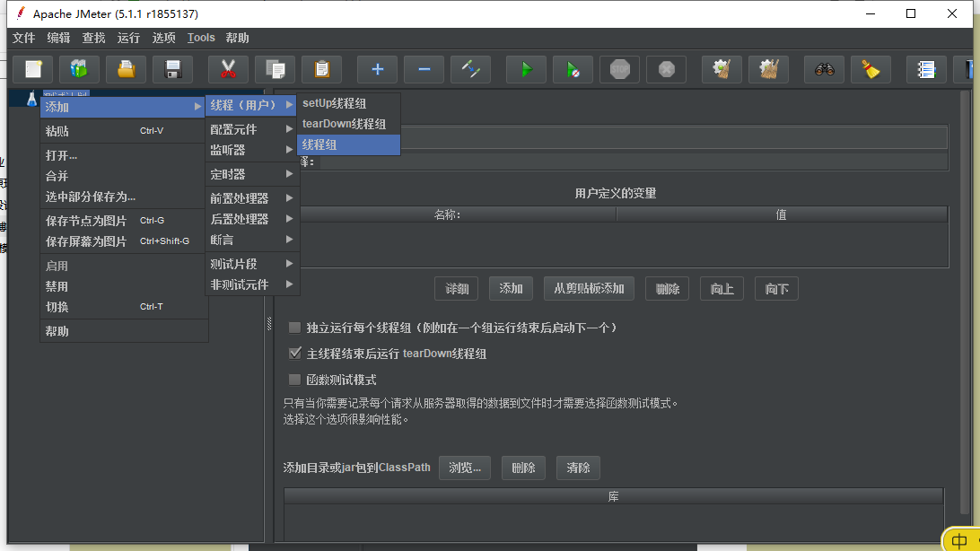Click the Clear all results icon
Viewport: 980px width, 551px height.
[769, 69]
